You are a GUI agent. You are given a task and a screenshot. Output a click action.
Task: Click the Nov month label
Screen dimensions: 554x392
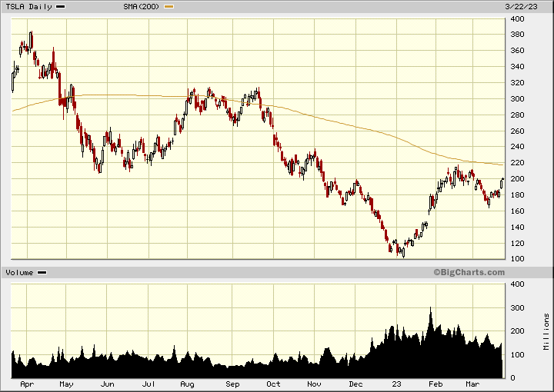[x=314, y=384]
